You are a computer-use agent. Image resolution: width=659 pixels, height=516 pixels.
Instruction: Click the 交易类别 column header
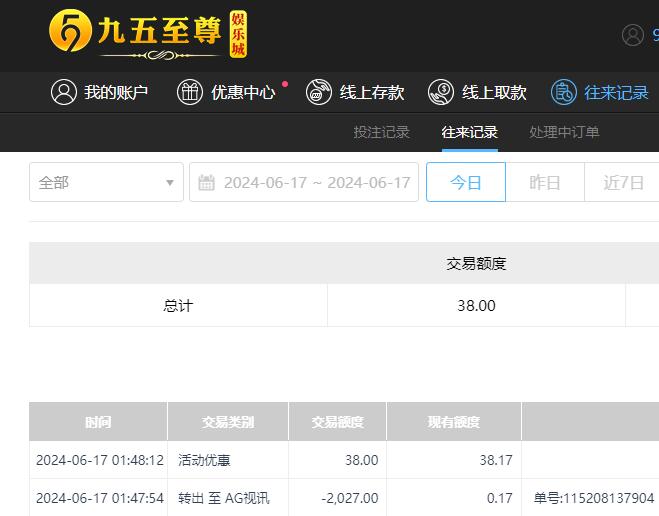coord(228,421)
